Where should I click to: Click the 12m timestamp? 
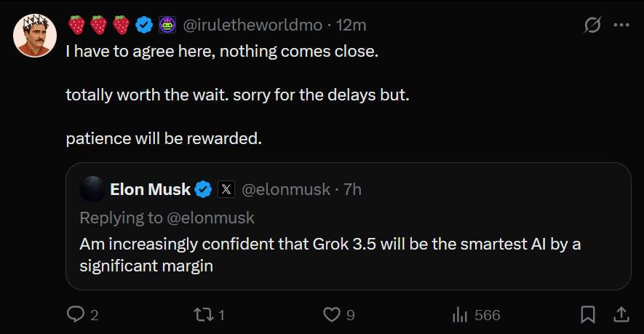coord(351,25)
